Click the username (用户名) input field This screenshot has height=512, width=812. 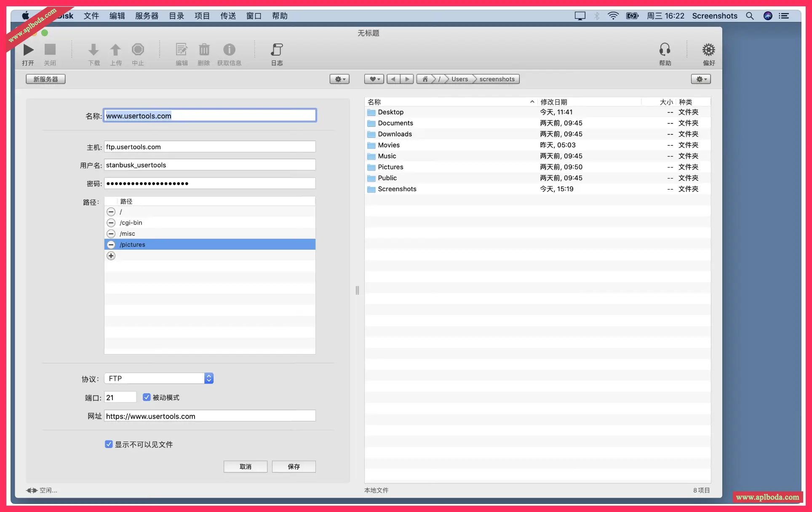[x=210, y=165]
